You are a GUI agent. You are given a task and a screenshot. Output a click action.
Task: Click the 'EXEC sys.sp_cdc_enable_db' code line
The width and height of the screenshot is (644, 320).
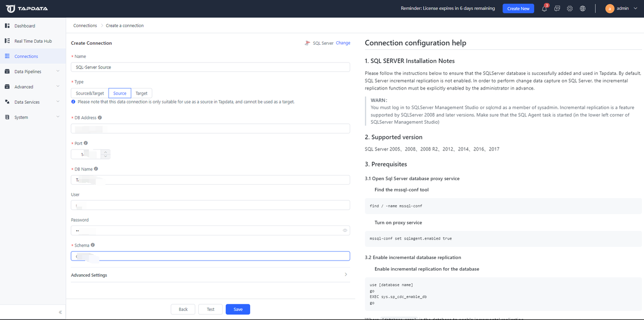[x=398, y=297]
